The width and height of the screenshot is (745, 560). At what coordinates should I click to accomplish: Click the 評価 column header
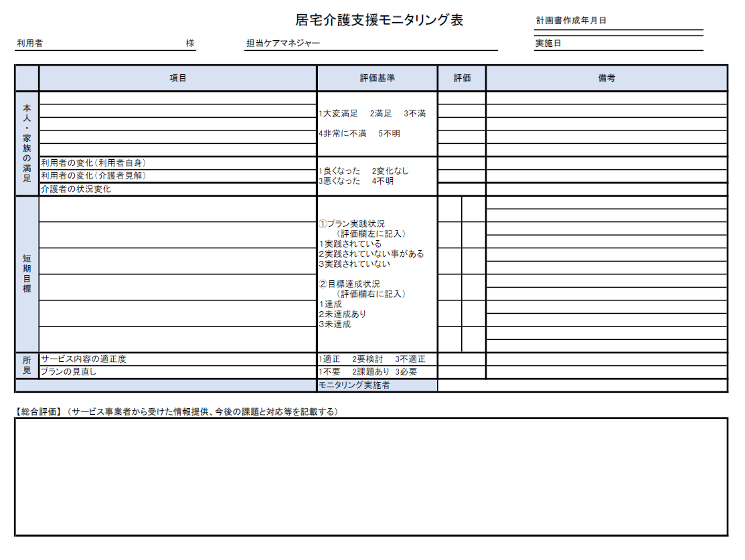[461, 78]
